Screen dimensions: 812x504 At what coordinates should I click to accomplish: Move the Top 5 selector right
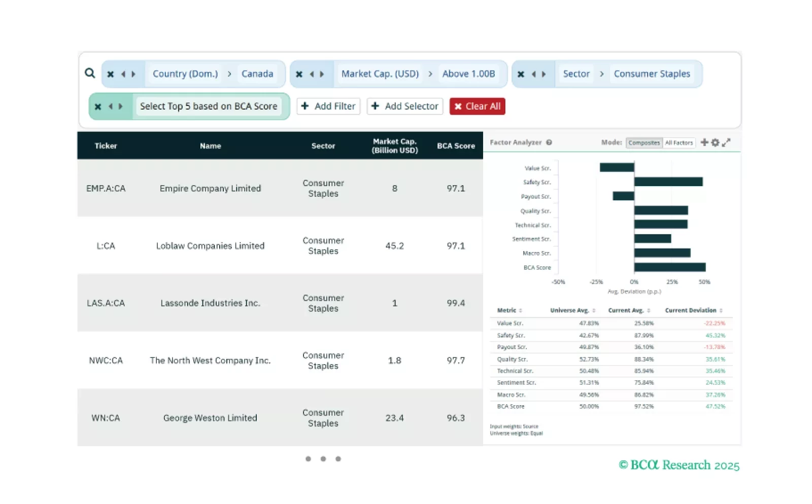coord(121,106)
